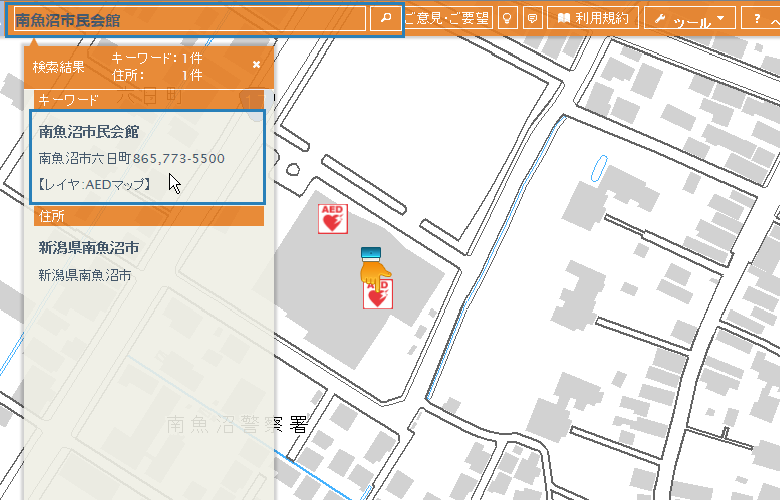Close the 検索結果 results panel
Viewport: 780px width, 500px height.
[x=256, y=65]
